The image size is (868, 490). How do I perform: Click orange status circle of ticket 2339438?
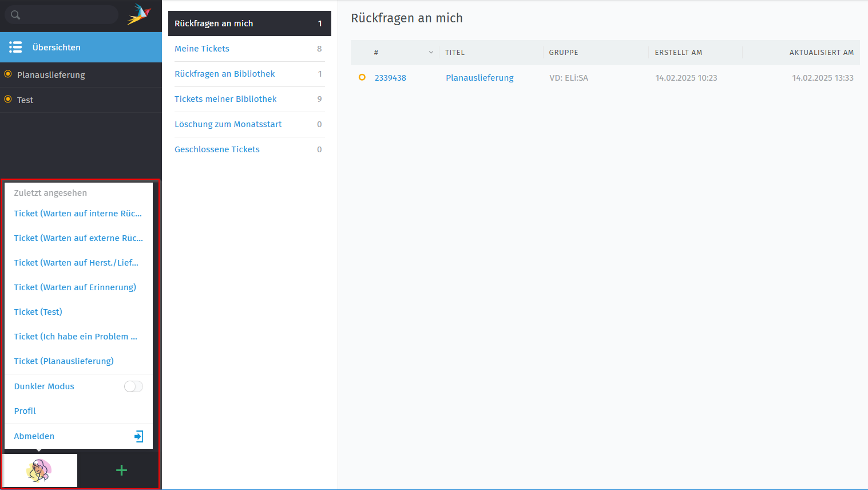[x=362, y=77]
